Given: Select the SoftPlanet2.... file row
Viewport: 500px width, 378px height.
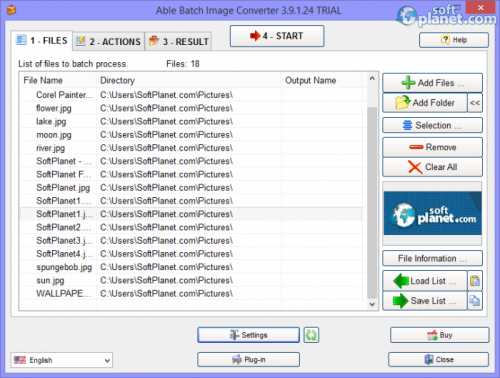Looking at the screenshot, I should (191, 227).
